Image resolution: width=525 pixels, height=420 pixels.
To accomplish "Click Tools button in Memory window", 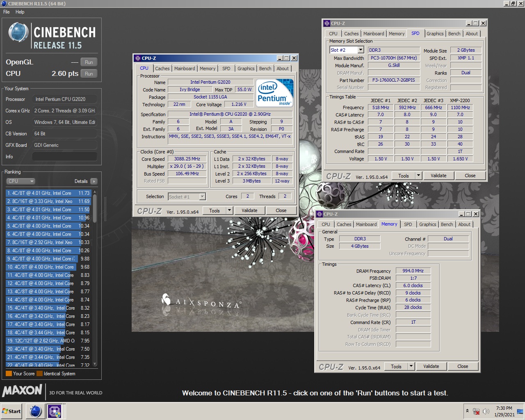I will coord(396,367).
